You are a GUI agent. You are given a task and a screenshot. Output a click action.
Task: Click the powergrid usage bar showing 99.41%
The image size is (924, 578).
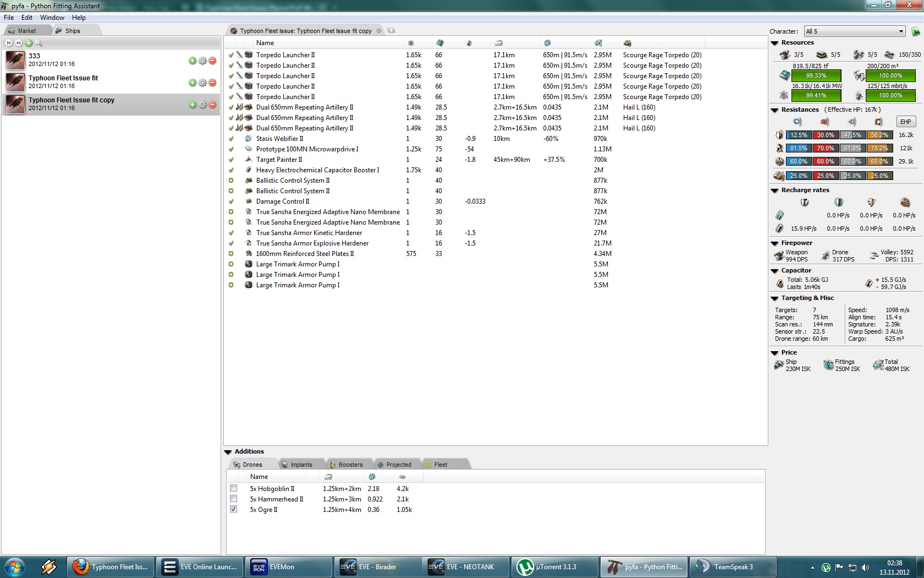coord(816,96)
